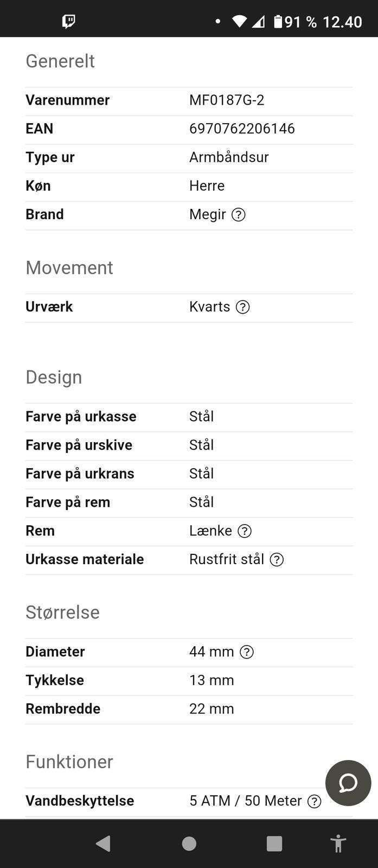Open the chat bubble button
The height and width of the screenshot is (868, 378).
pyautogui.click(x=348, y=783)
